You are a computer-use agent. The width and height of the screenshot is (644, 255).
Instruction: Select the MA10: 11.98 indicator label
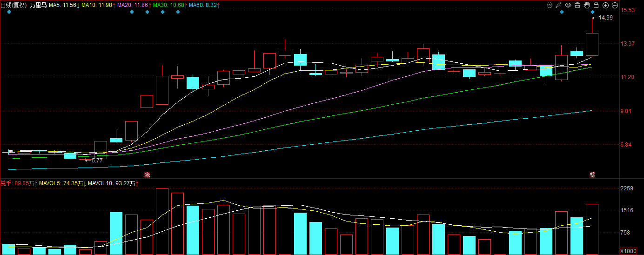pyautogui.click(x=98, y=5)
